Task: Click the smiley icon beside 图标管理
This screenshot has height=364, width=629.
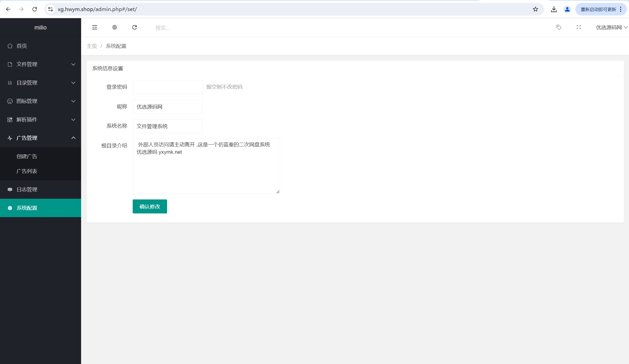Action: pos(10,101)
